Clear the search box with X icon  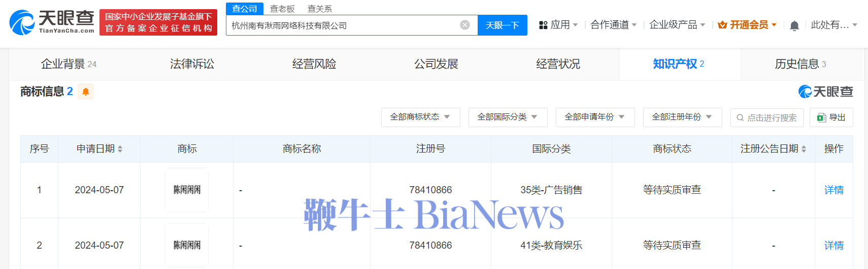point(464,25)
